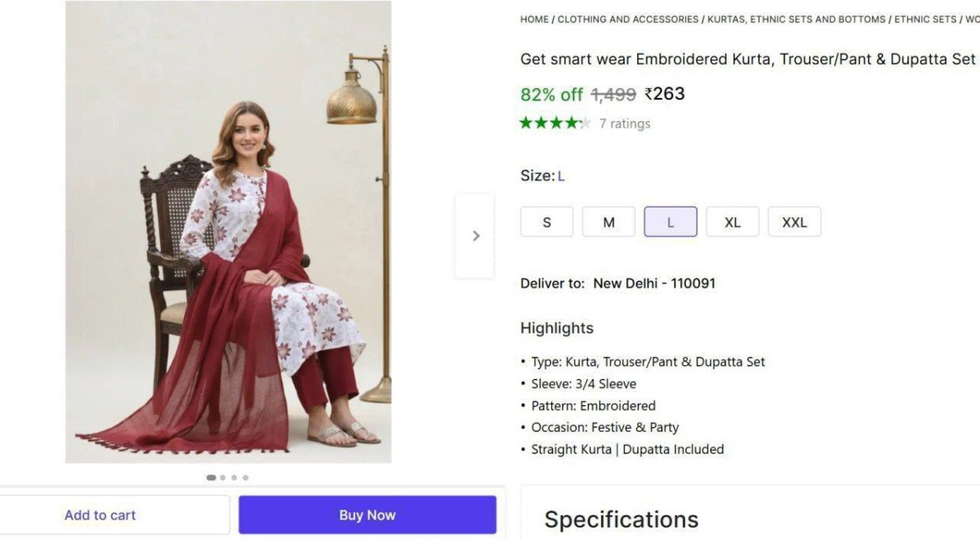Choose size S

click(546, 222)
